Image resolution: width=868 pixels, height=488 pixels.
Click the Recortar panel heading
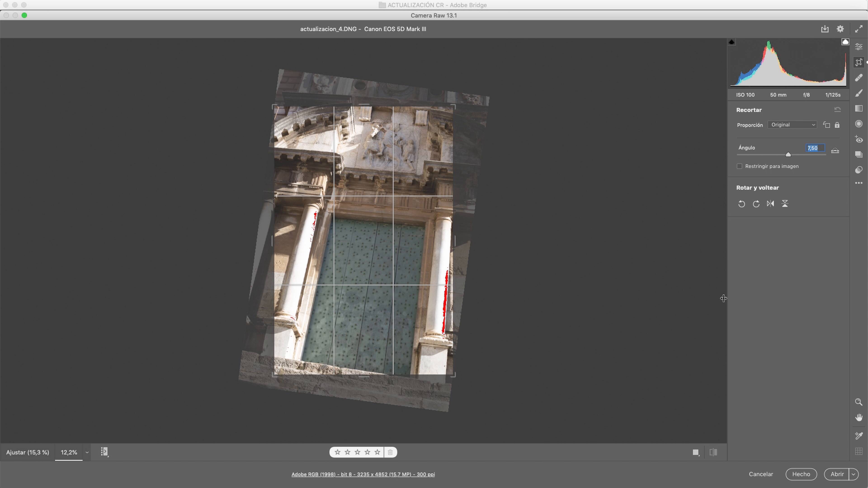coord(749,110)
